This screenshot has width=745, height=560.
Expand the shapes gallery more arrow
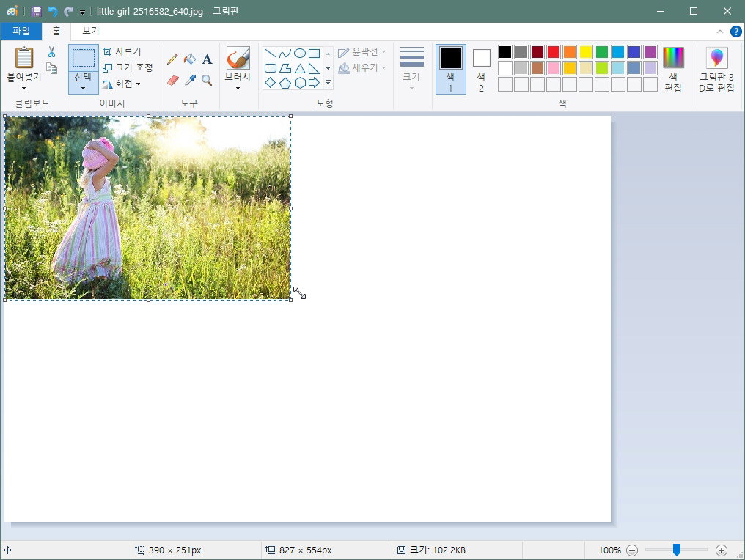328,83
